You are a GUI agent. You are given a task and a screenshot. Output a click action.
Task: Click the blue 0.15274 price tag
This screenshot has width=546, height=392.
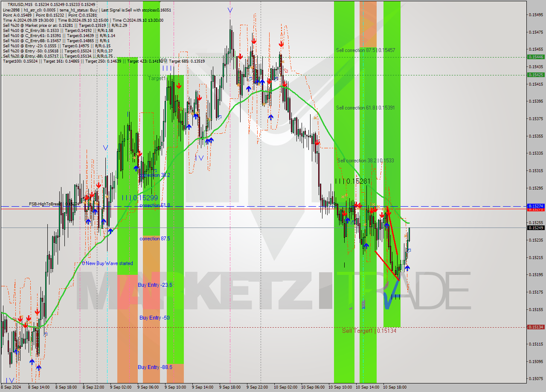tap(536, 206)
